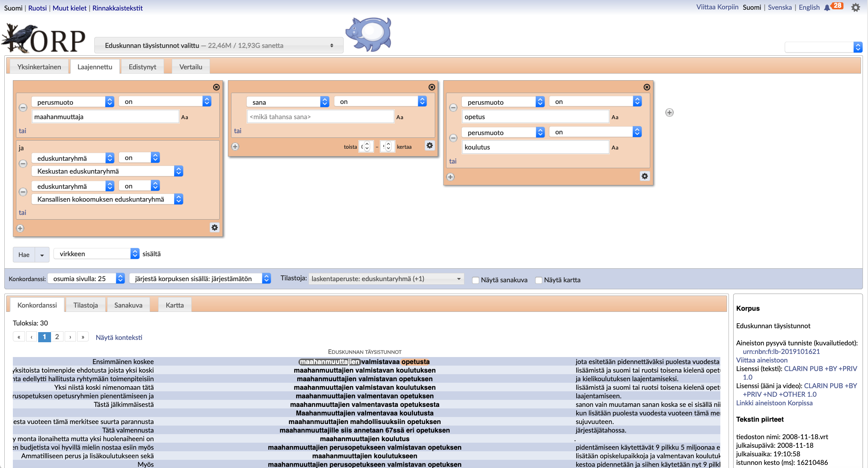Click the notification bell icon
Screen dimensions: 868x468
tap(827, 8)
